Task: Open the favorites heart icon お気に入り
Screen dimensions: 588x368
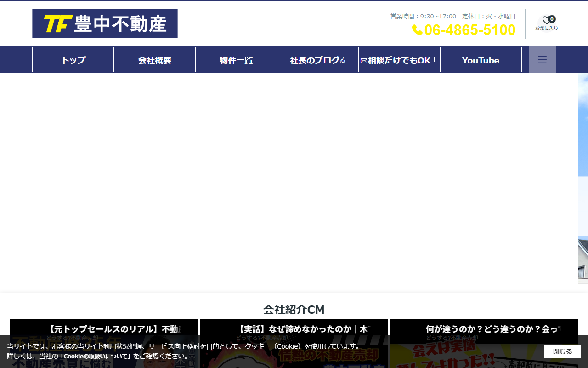Action: click(547, 23)
